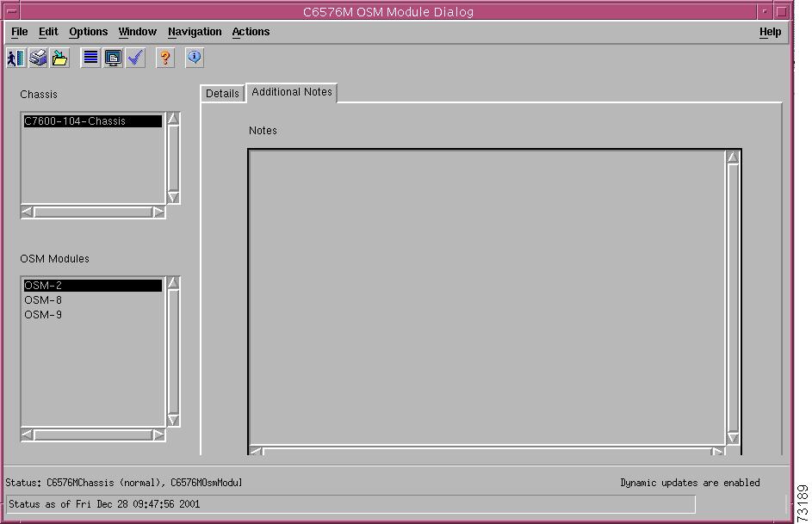Open the Navigation menu

(195, 32)
